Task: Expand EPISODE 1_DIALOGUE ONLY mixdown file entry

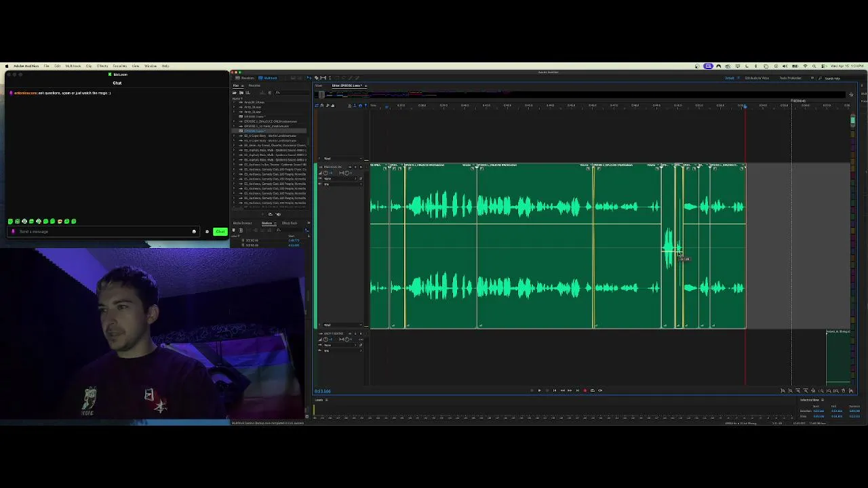Action: click(235, 121)
